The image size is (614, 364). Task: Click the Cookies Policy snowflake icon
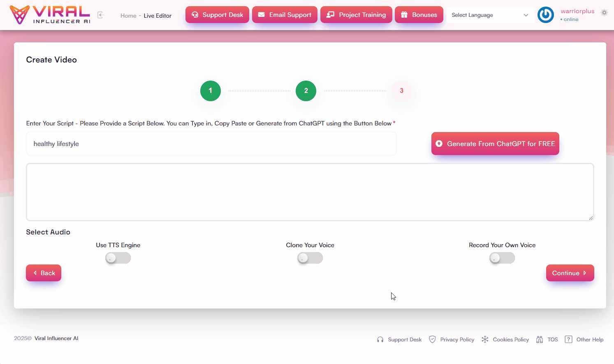tap(485, 339)
